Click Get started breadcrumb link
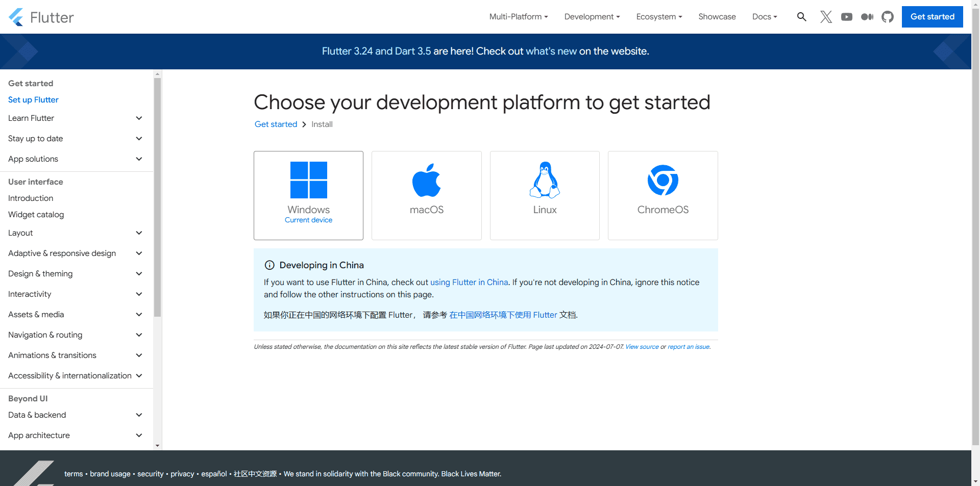The image size is (980, 486). coord(276,124)
